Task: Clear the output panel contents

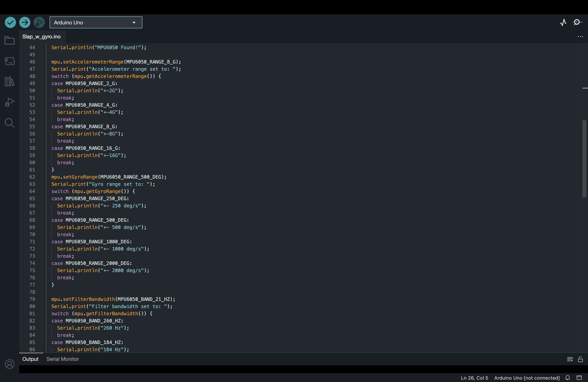Action: [570, 359]
